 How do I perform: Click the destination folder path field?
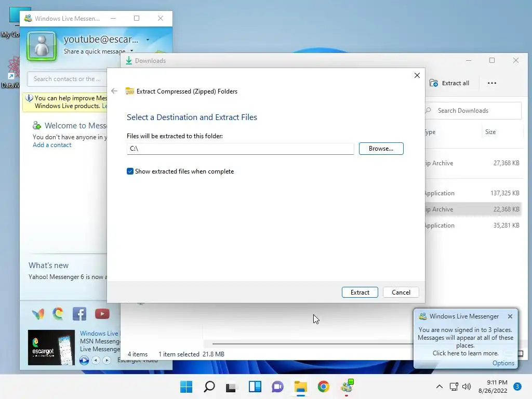[x=240, y=149]
